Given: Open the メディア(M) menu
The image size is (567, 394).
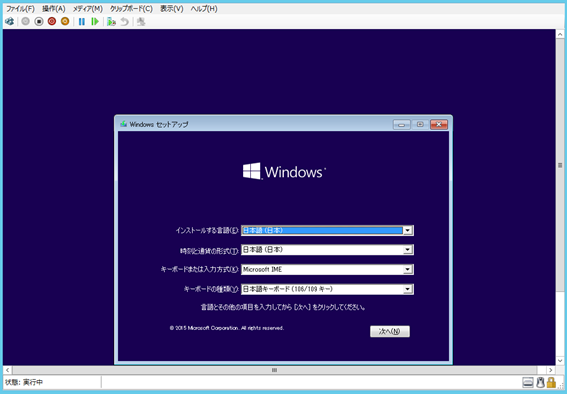Looking at the screenshot, I should click(x=88, y=9).
